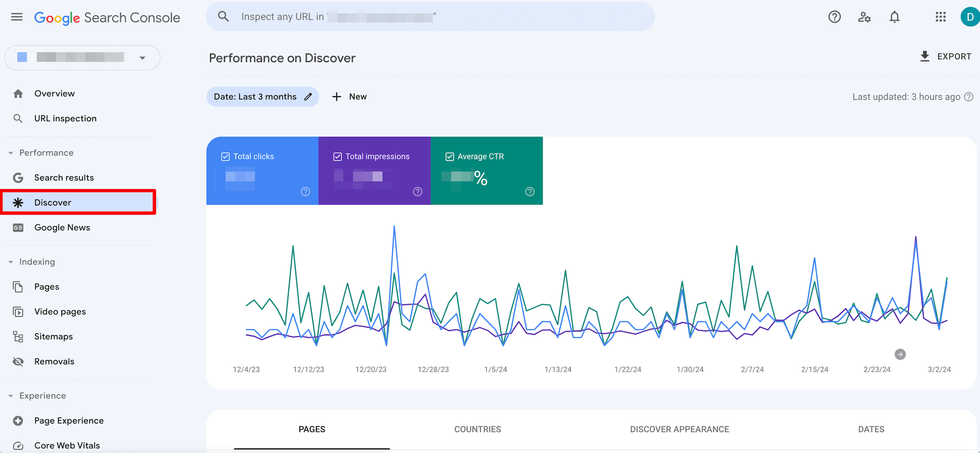This screenshot has width=980, height=453.
Task: Click the Discover asterisk icon
Action: click(18, 202)
